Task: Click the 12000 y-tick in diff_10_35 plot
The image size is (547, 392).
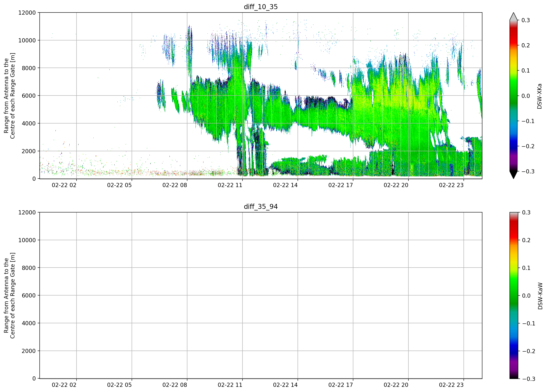Action: point(27,12)
